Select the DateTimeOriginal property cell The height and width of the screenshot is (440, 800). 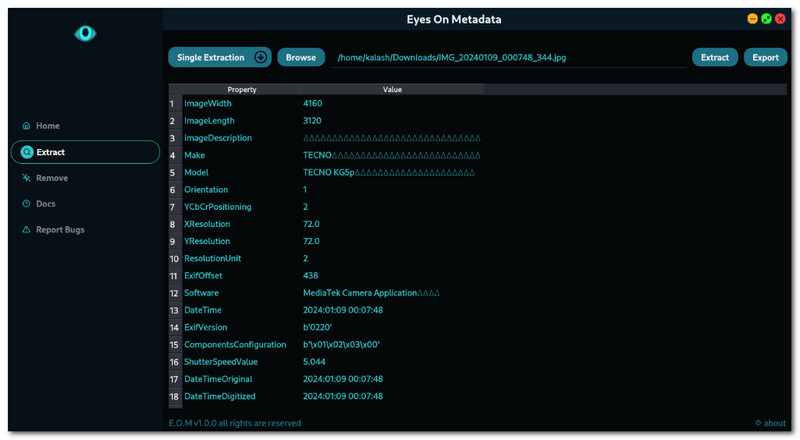(241, 379)
